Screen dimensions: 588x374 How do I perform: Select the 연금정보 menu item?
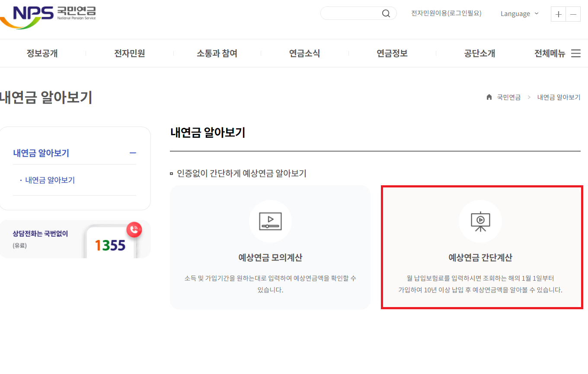[x=392, y=53]
